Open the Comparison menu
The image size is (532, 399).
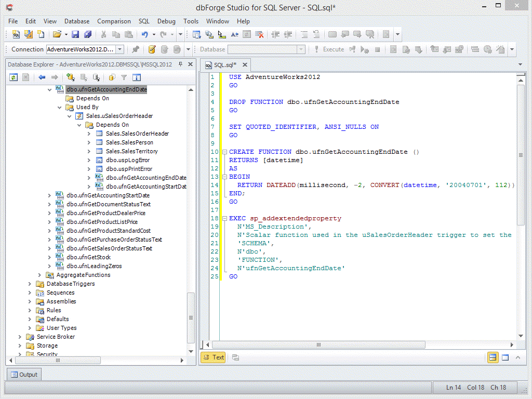pyautogui.click(x=114, y=21)
